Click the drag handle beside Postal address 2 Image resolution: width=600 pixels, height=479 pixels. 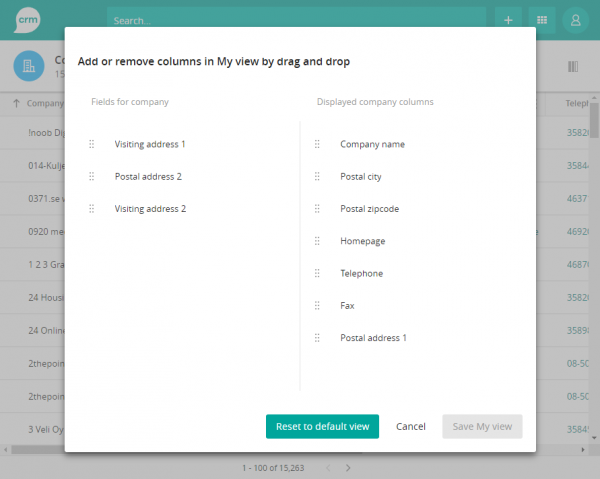92,177
